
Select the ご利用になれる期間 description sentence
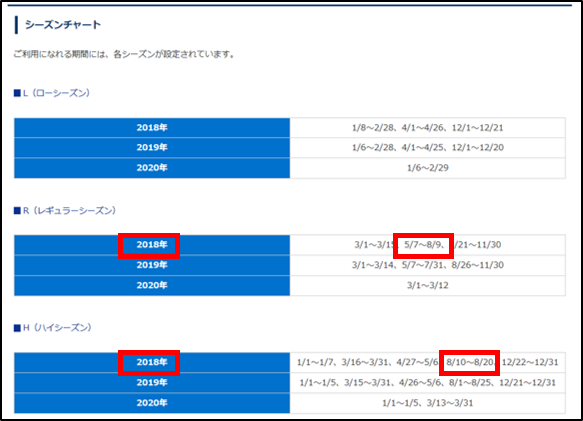pos(124,54)
